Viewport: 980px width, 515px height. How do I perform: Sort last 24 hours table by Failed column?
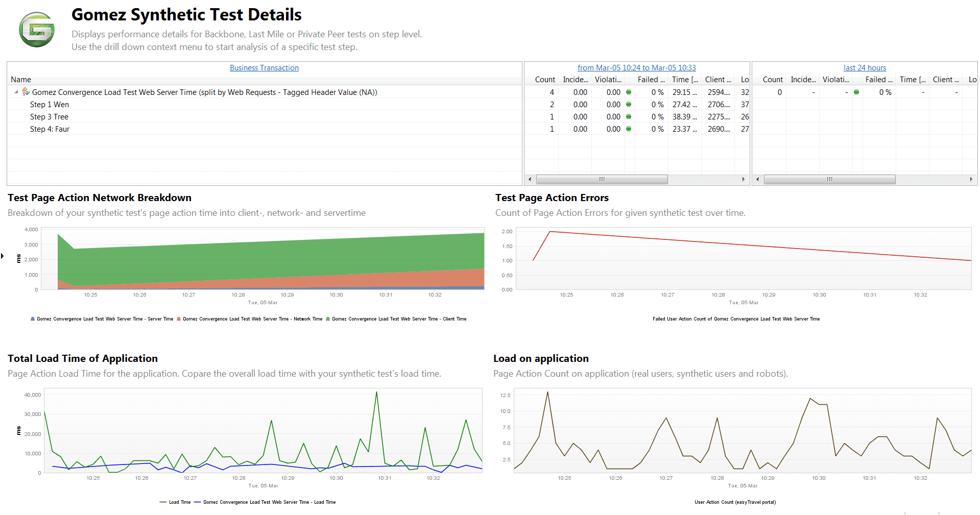point(879,80)
